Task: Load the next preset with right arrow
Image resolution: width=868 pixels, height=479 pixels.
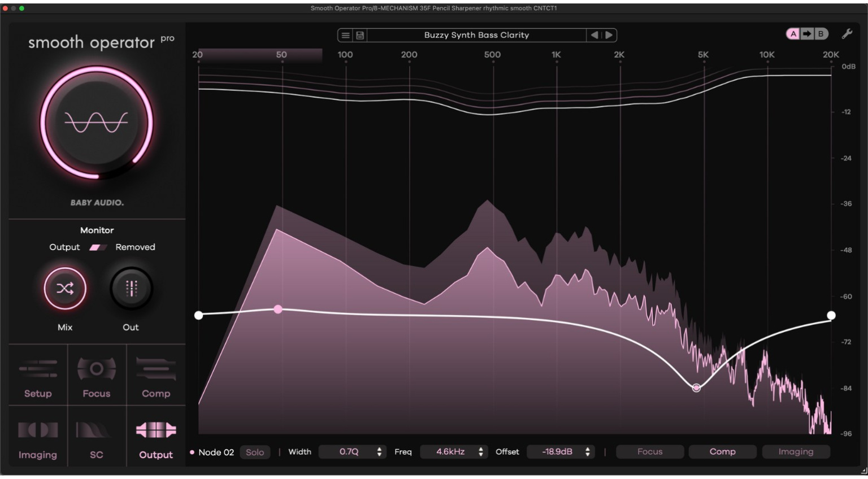Action: point(609,35)
